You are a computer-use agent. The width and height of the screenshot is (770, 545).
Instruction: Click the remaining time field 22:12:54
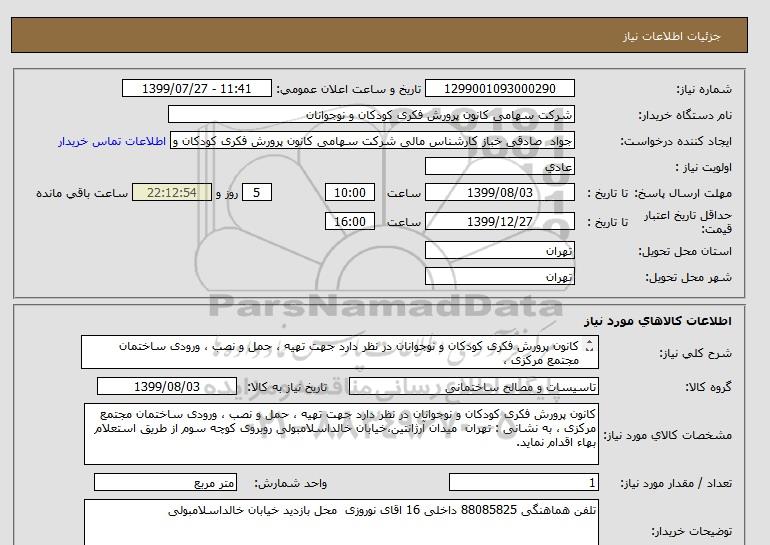point(172,192)
